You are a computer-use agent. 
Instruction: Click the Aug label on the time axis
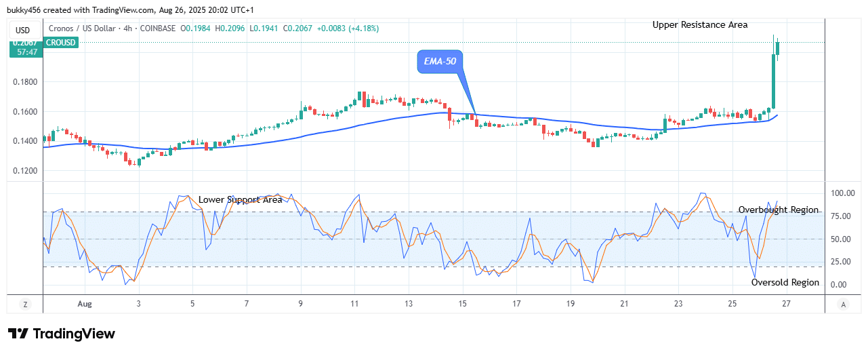84,304
